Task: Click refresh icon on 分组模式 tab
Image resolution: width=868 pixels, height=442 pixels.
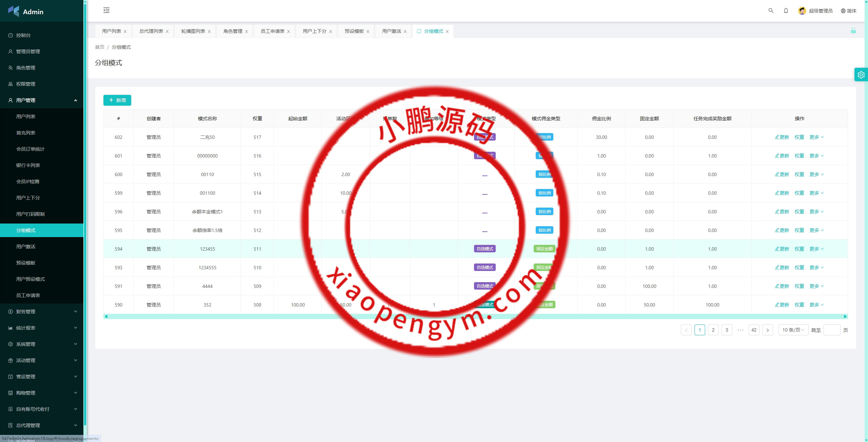Action: click(419, 31)
